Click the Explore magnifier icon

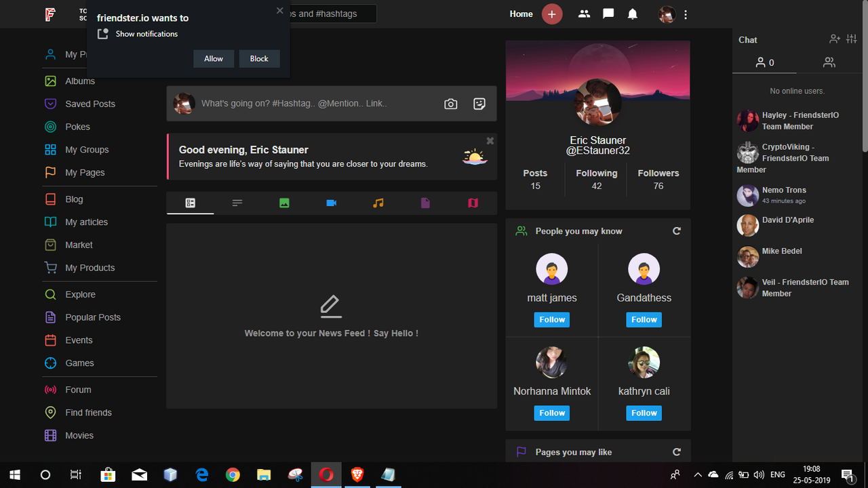pos(50,295)
